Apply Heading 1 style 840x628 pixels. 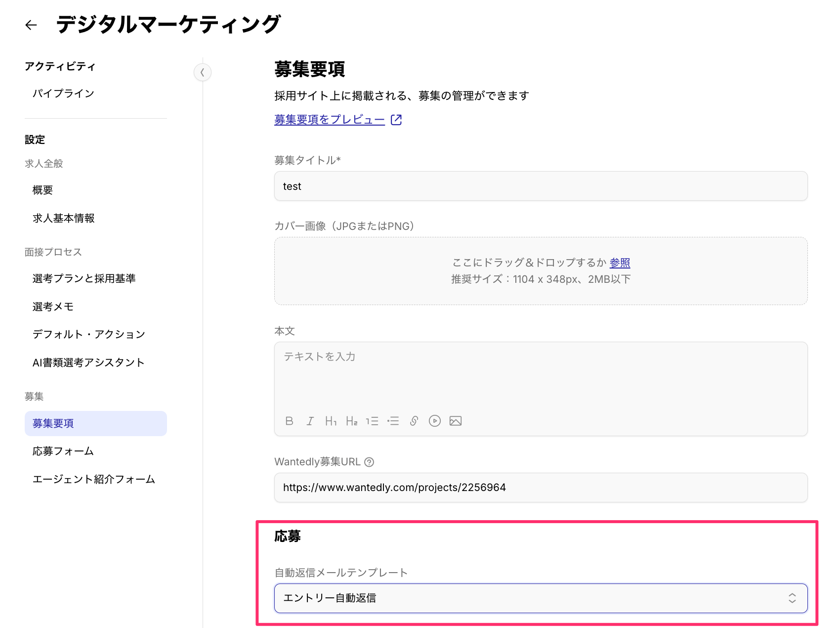coord(331,421)
